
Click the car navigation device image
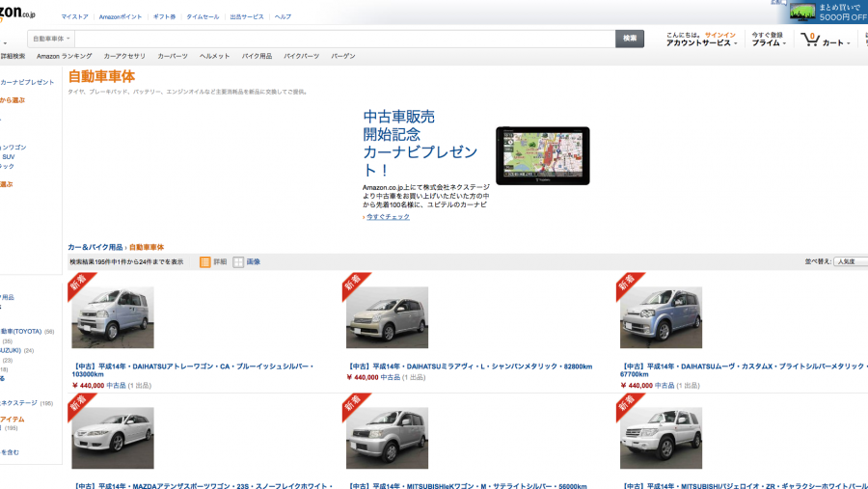click(x=542, y=155)
